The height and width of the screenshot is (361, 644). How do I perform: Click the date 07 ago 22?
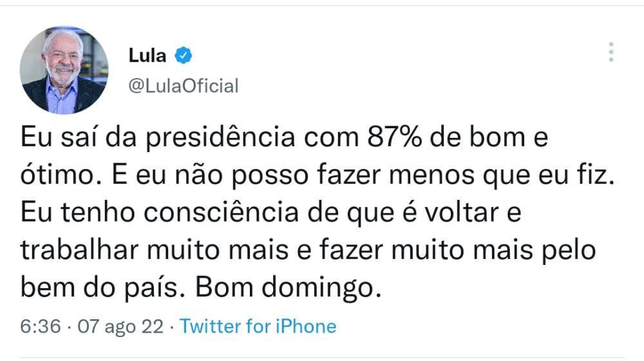pyautogui.click(x=120, y=326)
